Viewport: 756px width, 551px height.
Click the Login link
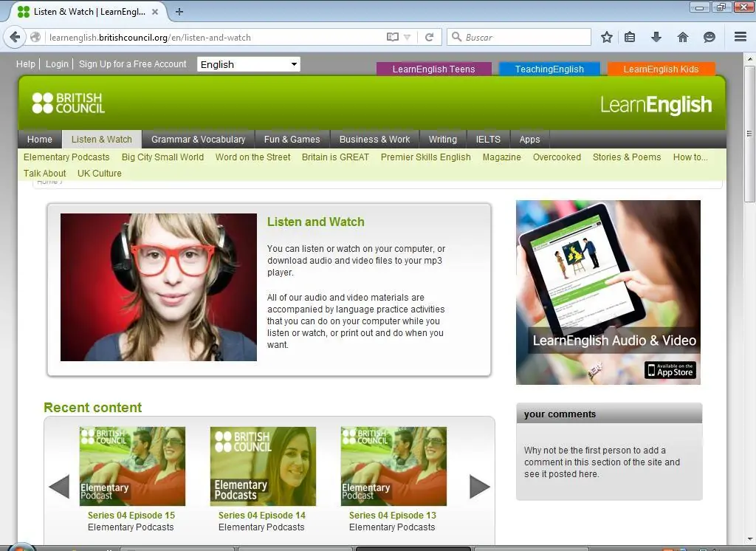tap(57, 64)
